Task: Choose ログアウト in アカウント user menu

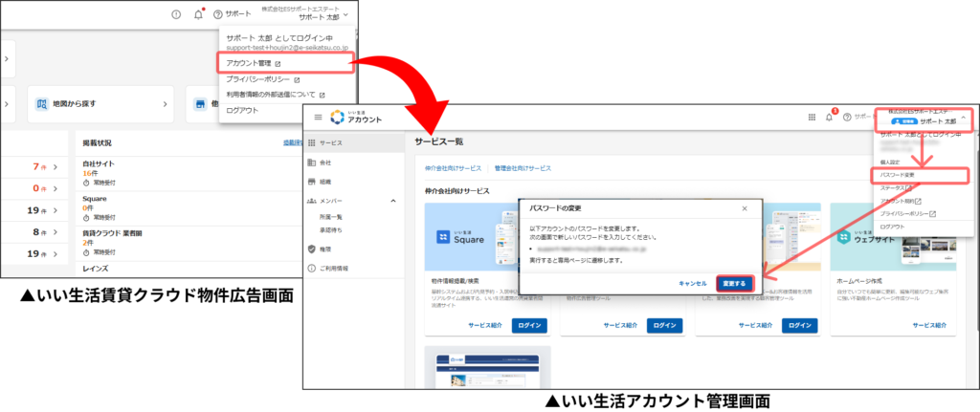Action: coord(892,228)
